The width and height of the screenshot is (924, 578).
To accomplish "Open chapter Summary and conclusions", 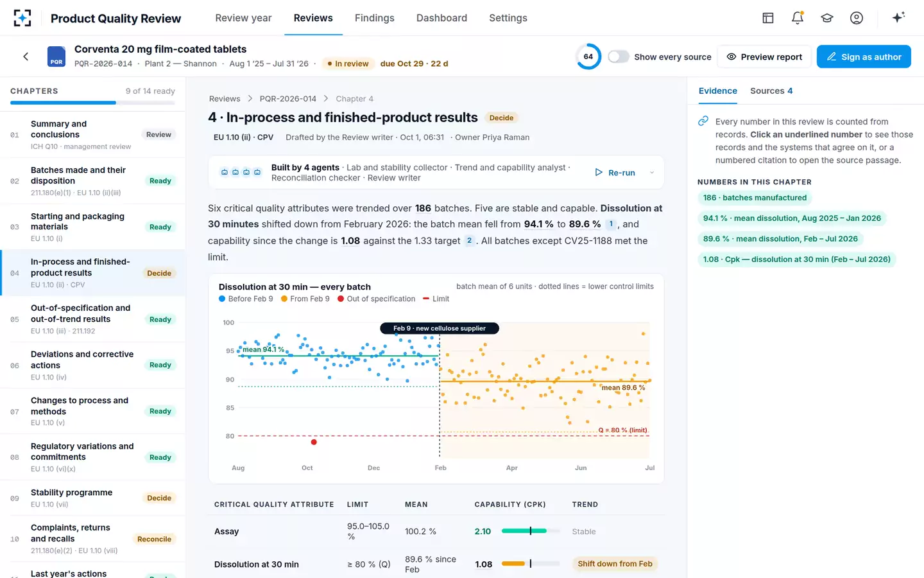I will [x=93, y=135].
